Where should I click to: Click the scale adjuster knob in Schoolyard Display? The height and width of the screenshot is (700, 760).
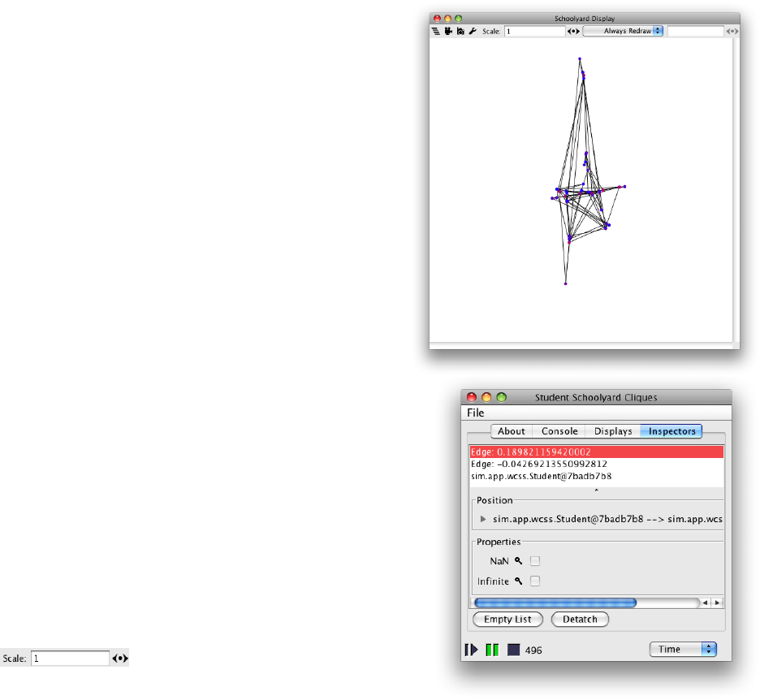pyautogui.click(x=573, y=31)
